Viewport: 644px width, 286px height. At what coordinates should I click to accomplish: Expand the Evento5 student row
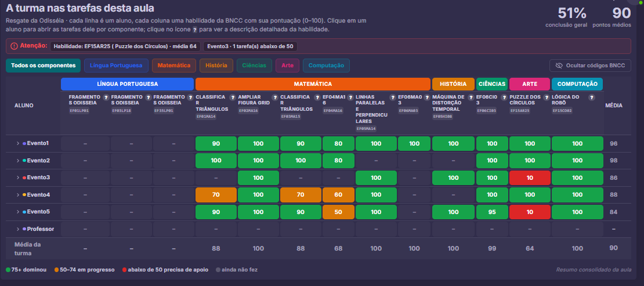(18, 212)
